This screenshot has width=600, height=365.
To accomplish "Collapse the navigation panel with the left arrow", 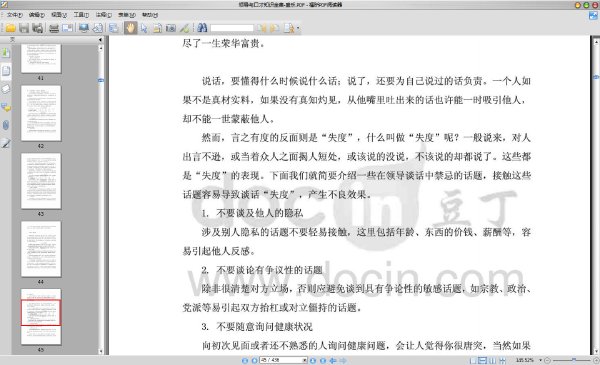I will click(100, 39).
